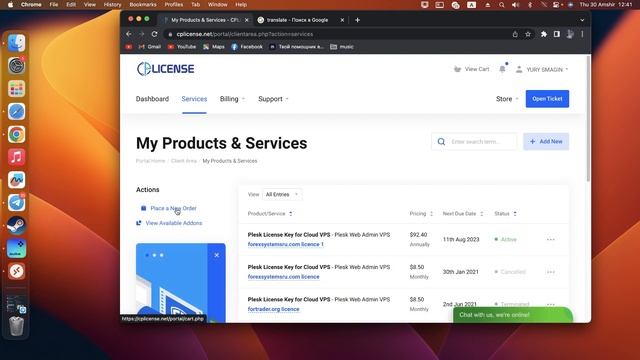This screenshot has width=640, height=360.
Task: Open Telegram from the dock
Action: [16, 203]
